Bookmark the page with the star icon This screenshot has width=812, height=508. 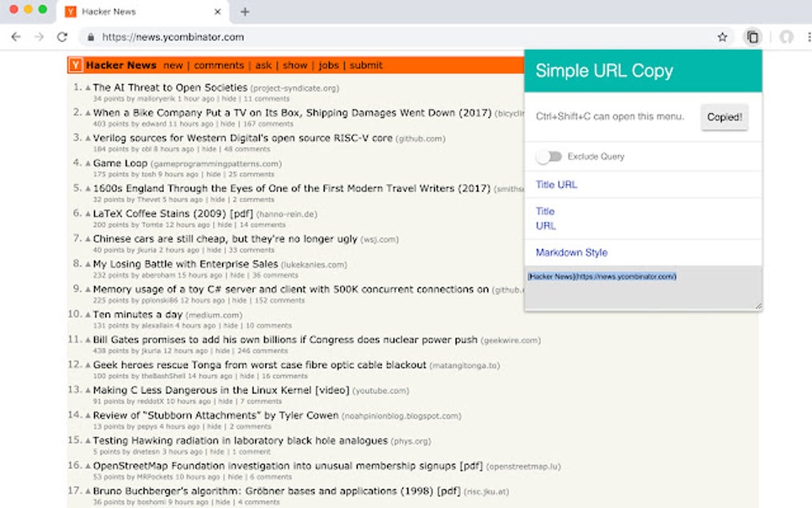point(721,37)
